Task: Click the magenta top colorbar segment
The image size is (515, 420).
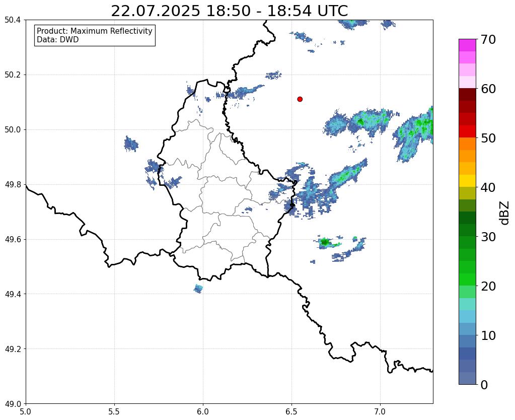Action: pyautogui.click(x=467, y=45)
